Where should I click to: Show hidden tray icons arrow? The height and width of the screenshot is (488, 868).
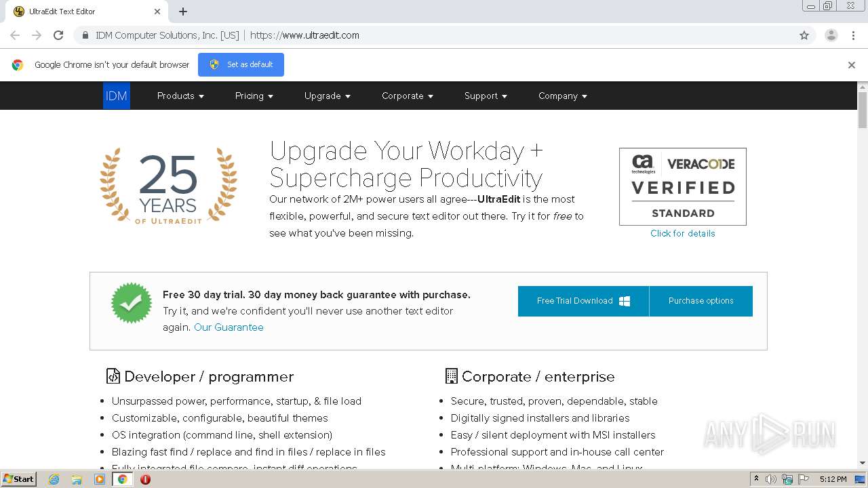pos(756,479)
